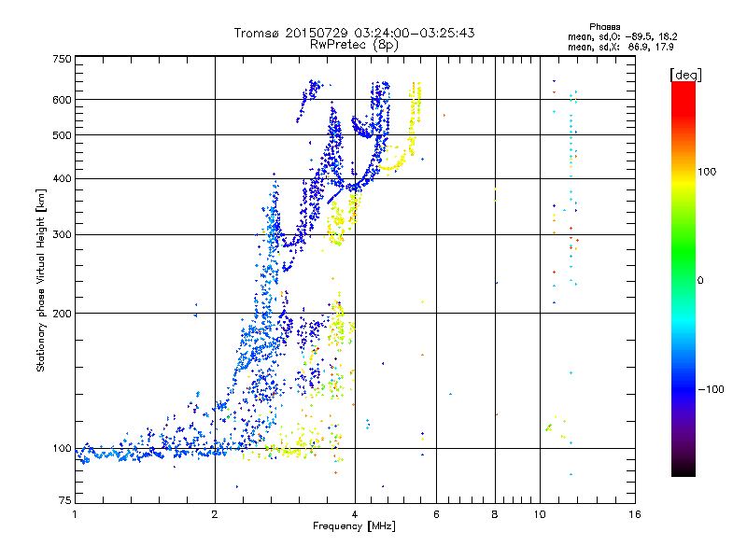Click the '[deg]' colorbar unit label
This screenshot has width=747, height=560.
pyautogui.click(x=685, y=76)
